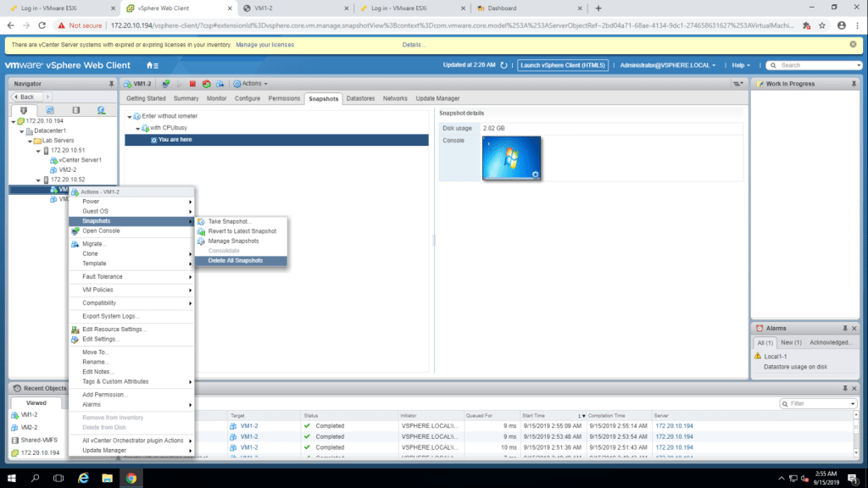Collapse the 'Enter without iometer' snapshot node
Screen dimensions: 868x488
point(130,116)
